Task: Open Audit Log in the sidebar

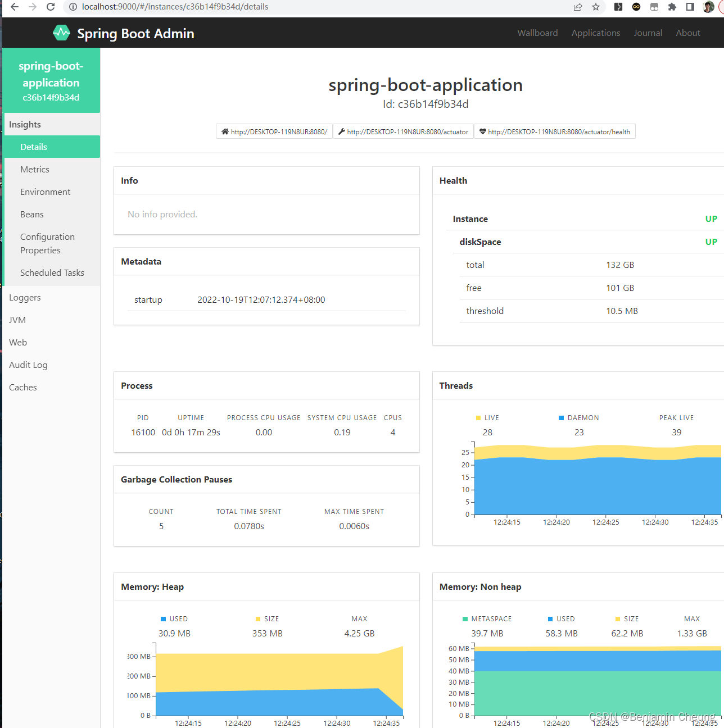Action: pos(52,365)
